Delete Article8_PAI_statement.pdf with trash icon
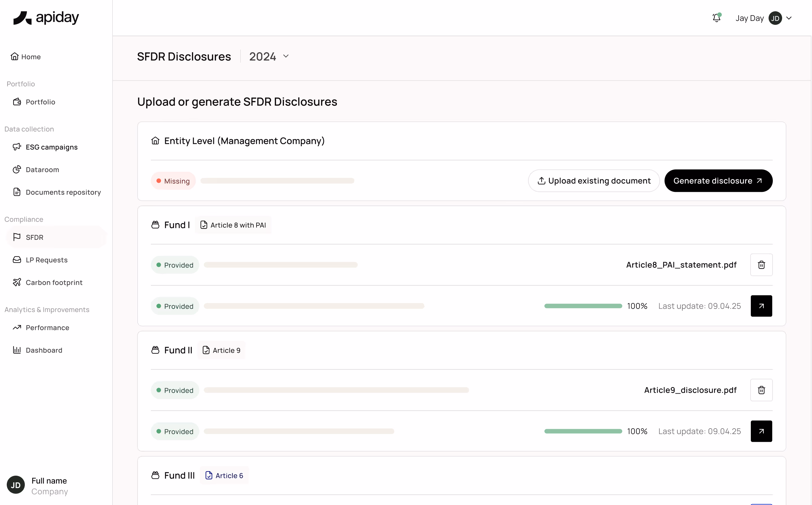 click(761, 265)
